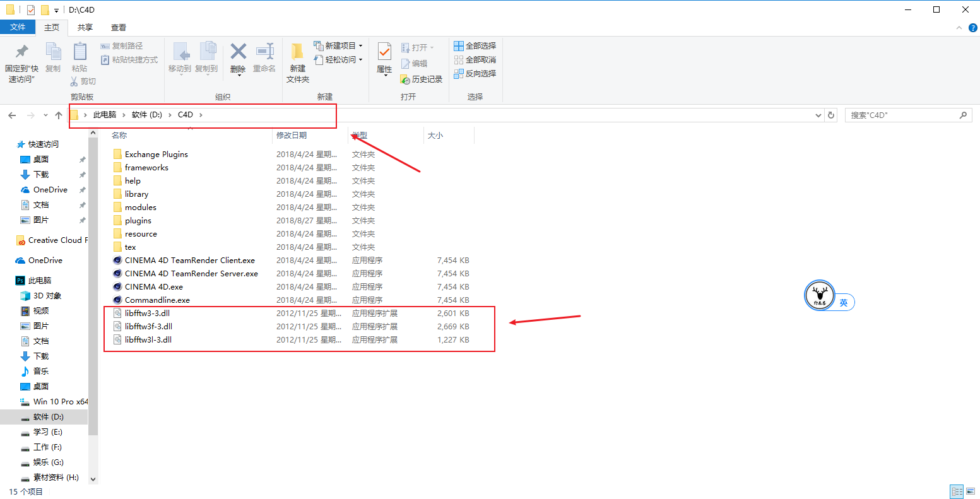
Task: Refresh the current folder view
Action: click(831, 115)
